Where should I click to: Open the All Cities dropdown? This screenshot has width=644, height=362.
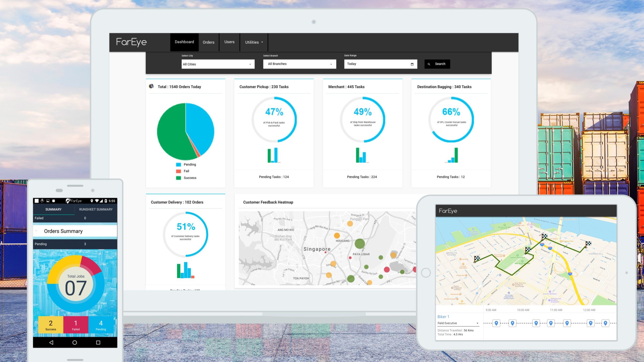[218, 64]
